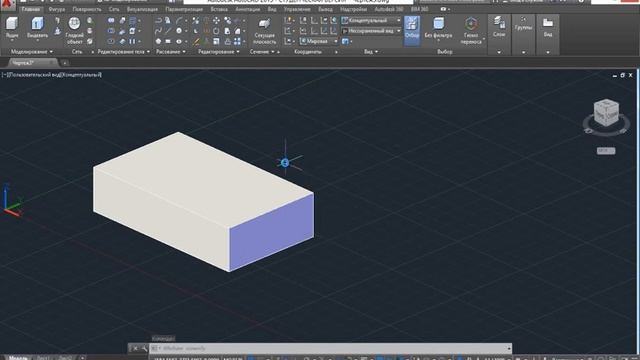Click the plus new drawing tab button
The width and height of the screenshot is (640, 360).
tap(64, 63)
